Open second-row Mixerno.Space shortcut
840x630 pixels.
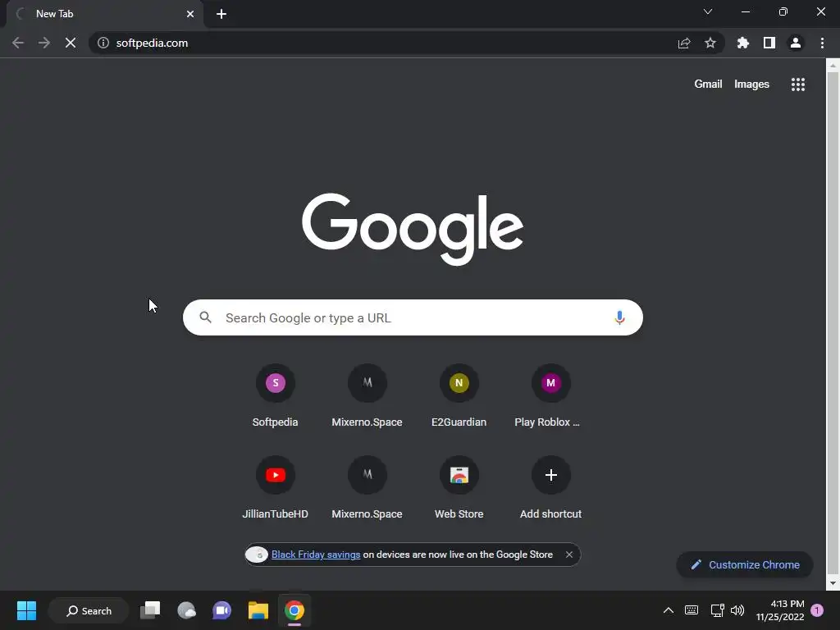[x=367, y=488]
